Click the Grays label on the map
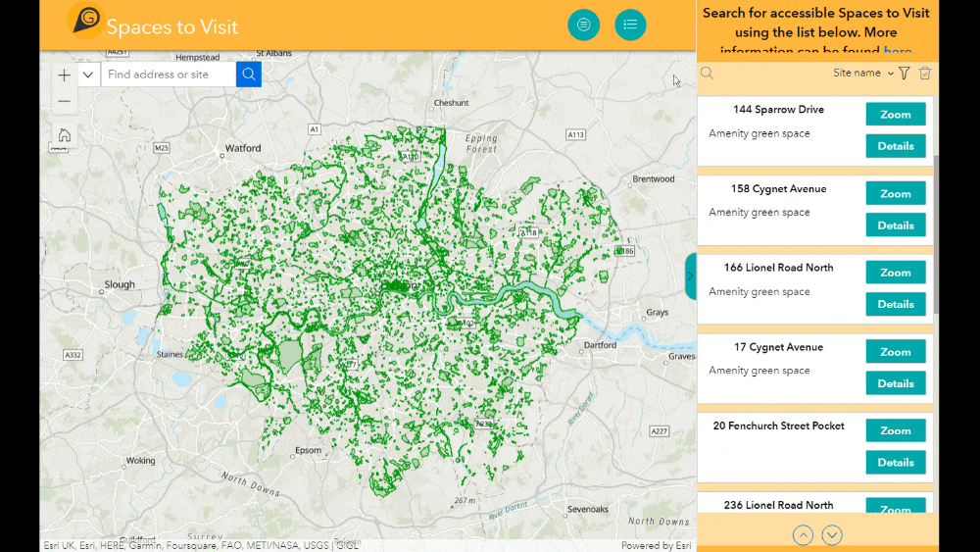 (658, 312)
